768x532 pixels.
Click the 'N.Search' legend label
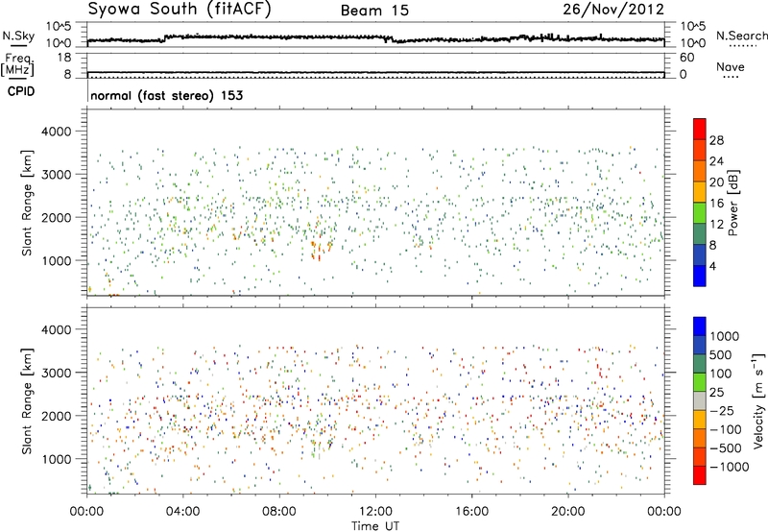click(x=741, y=36)
